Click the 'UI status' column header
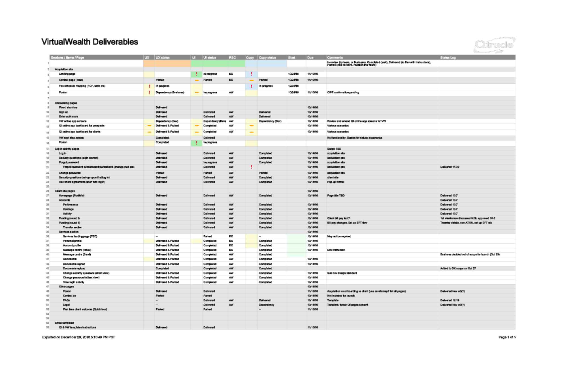Screen dimensions: 588x378 pyautogui.click(x=215, y=57)
